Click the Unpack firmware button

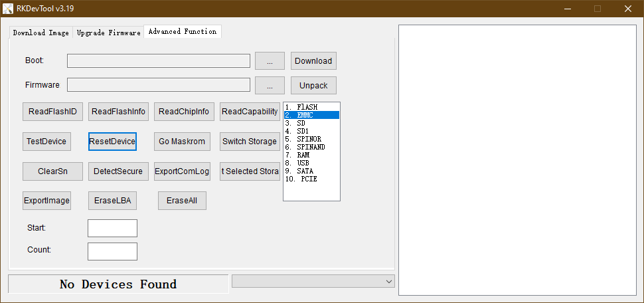click(313, 85)
